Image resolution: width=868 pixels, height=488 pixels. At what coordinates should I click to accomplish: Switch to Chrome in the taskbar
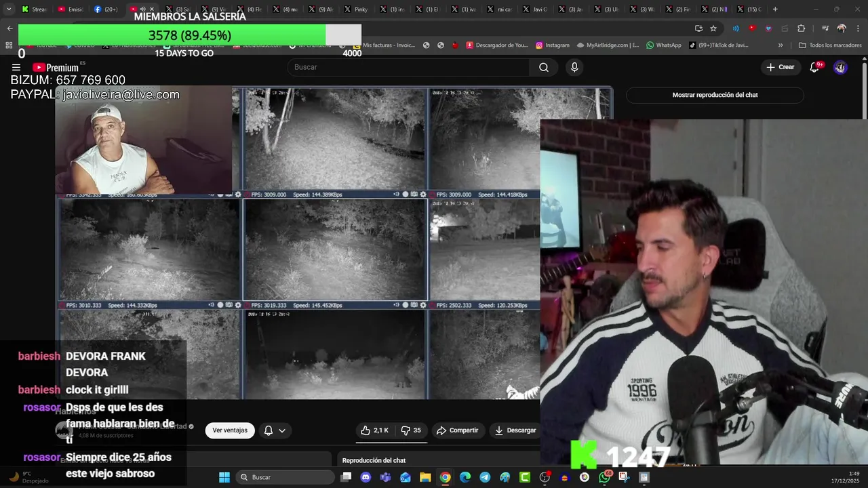pos(445,477)
